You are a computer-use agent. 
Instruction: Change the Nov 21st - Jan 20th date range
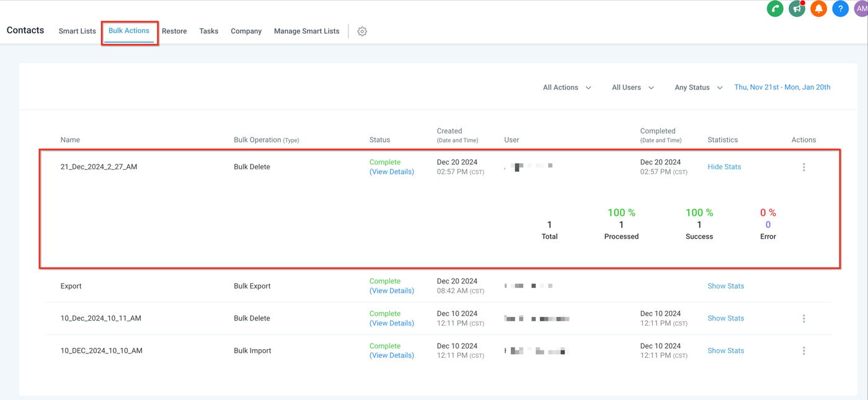pos(782,87)
